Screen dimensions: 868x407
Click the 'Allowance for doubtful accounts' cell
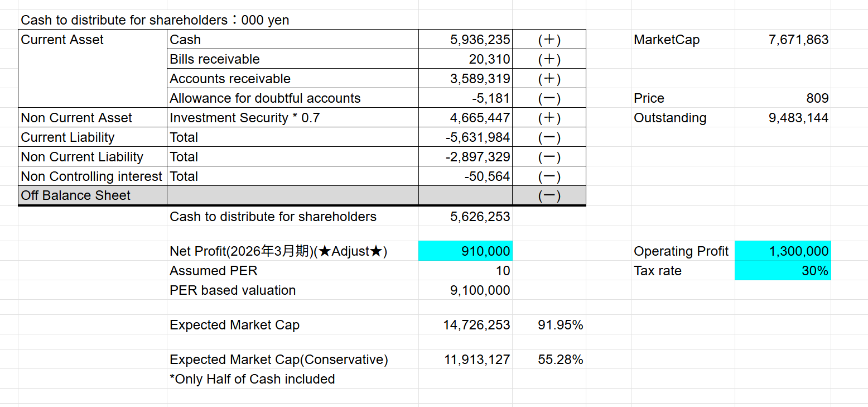293,98
